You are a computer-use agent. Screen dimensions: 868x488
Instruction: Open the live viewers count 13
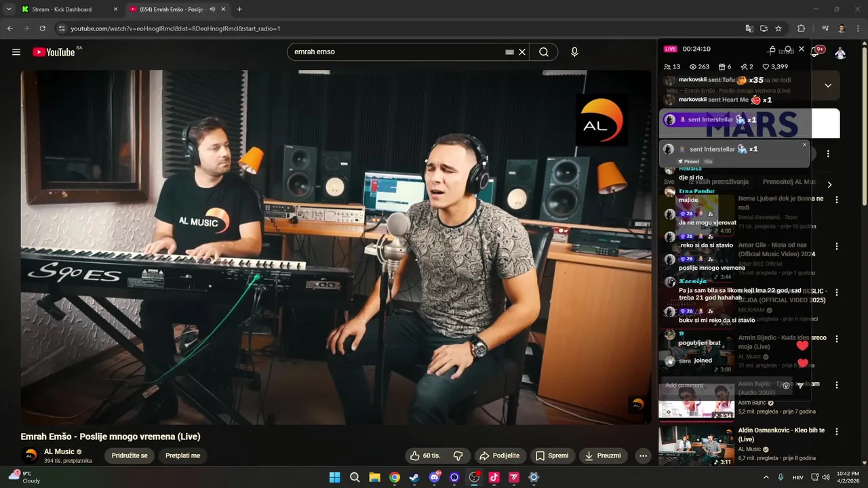coord(672,66)
